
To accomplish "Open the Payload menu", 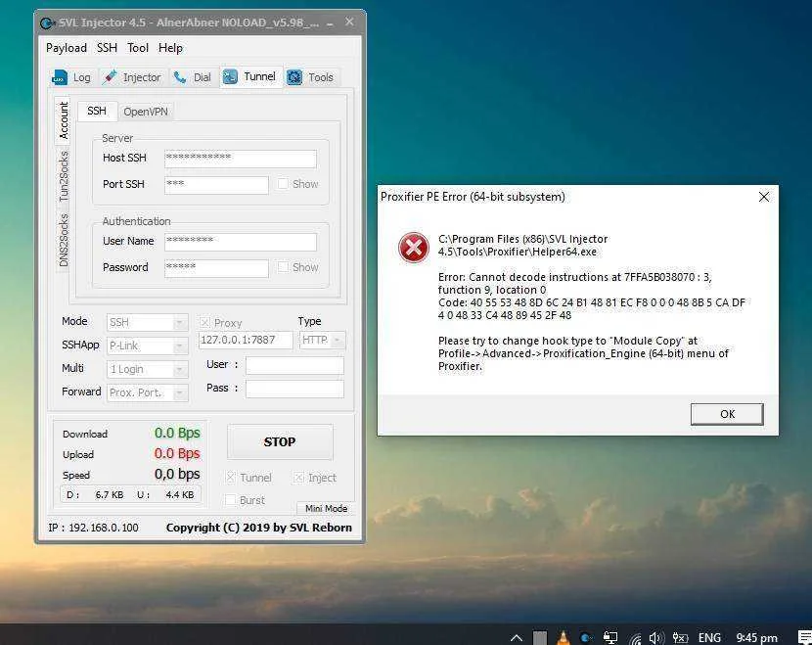I will tap(67, 48).
